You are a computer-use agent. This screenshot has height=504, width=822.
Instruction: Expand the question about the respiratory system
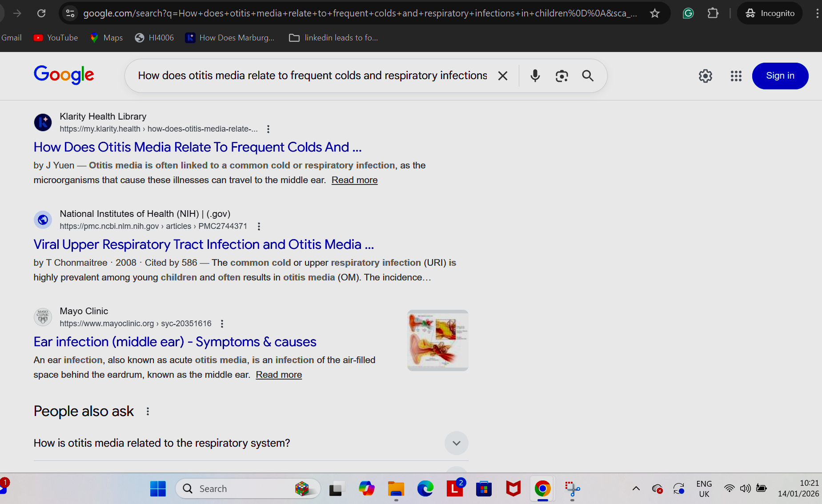456,443
